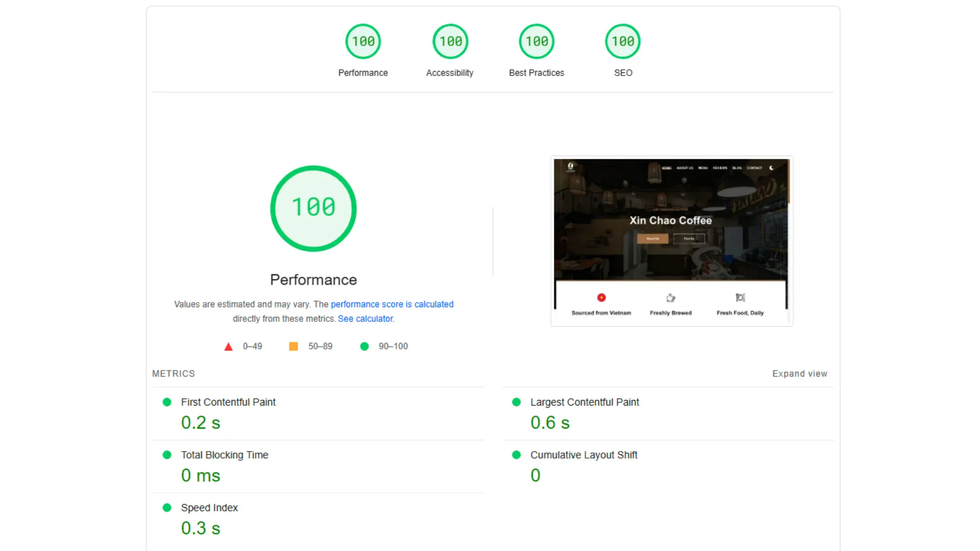Click the Accessibility score gauge
Screen dimensions: 980x551
(450, 41)
